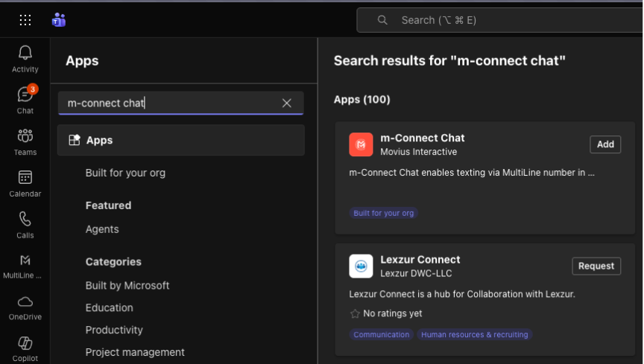The image size is (644, 364).
Task: Open the Education category
Action: click(x=110, y=307)
